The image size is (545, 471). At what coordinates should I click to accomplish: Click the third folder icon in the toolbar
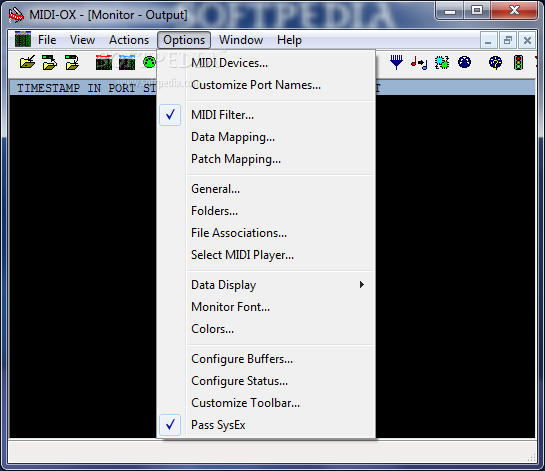72,63
